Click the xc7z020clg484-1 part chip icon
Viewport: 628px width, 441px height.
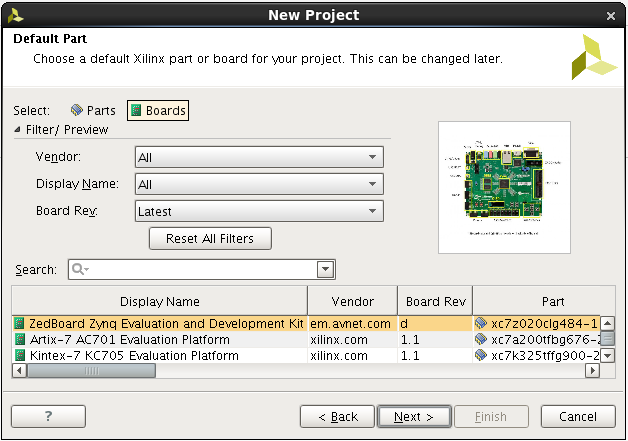[x=481, y=323]
